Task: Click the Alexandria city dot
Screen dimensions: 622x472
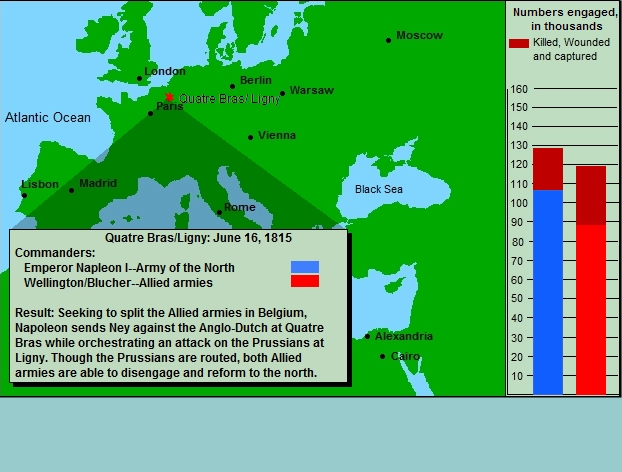Action: click(367, 336)
